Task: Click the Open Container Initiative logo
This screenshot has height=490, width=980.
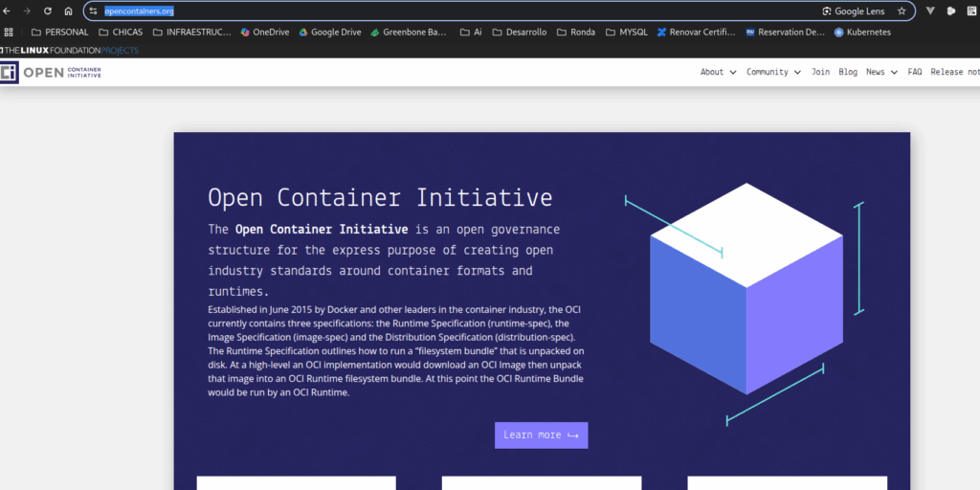Action: pos(51,72)
